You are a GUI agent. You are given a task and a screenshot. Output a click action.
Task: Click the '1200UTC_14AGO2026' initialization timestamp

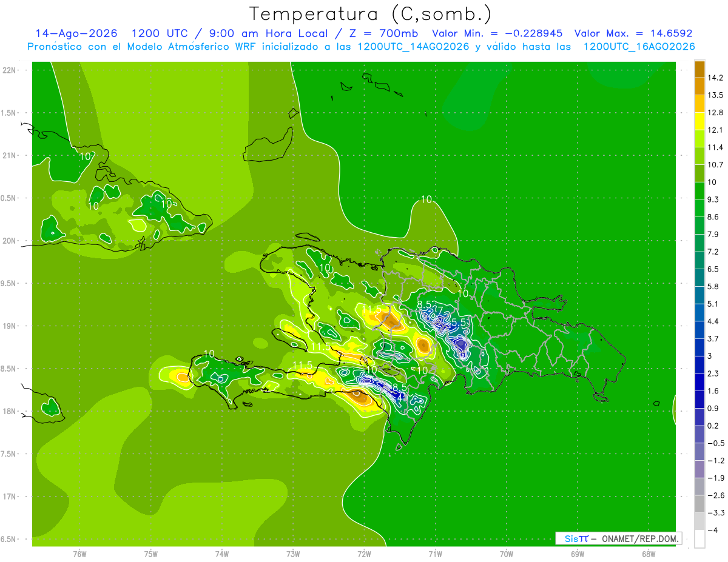point(414,47)
